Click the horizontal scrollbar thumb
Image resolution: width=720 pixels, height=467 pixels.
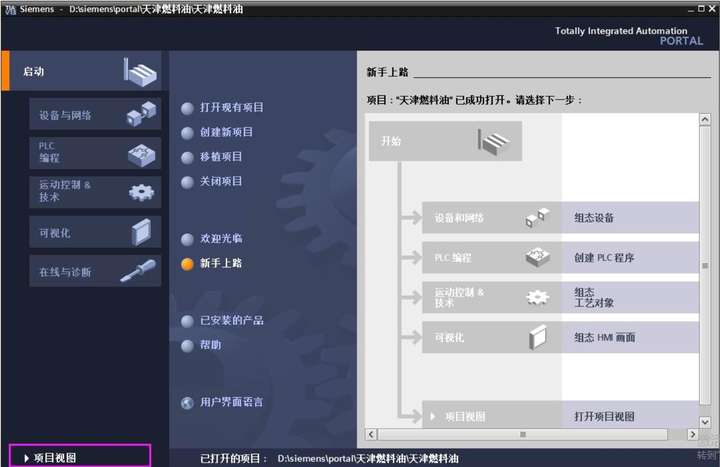pos(523,434)
